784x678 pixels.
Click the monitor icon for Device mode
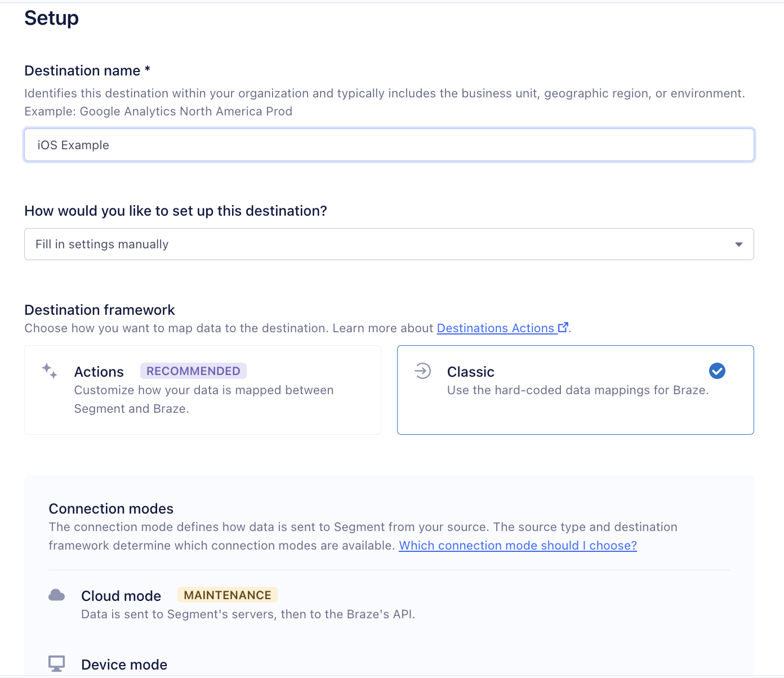coord(56,664)
